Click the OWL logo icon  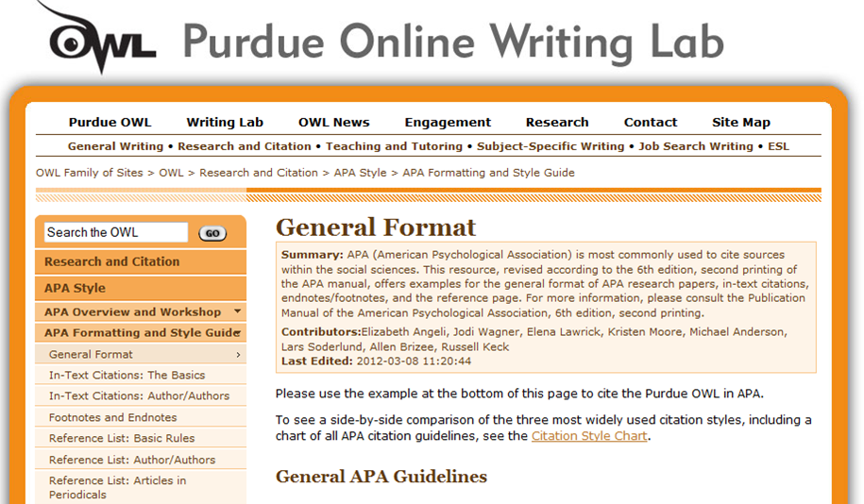(98, 39)
